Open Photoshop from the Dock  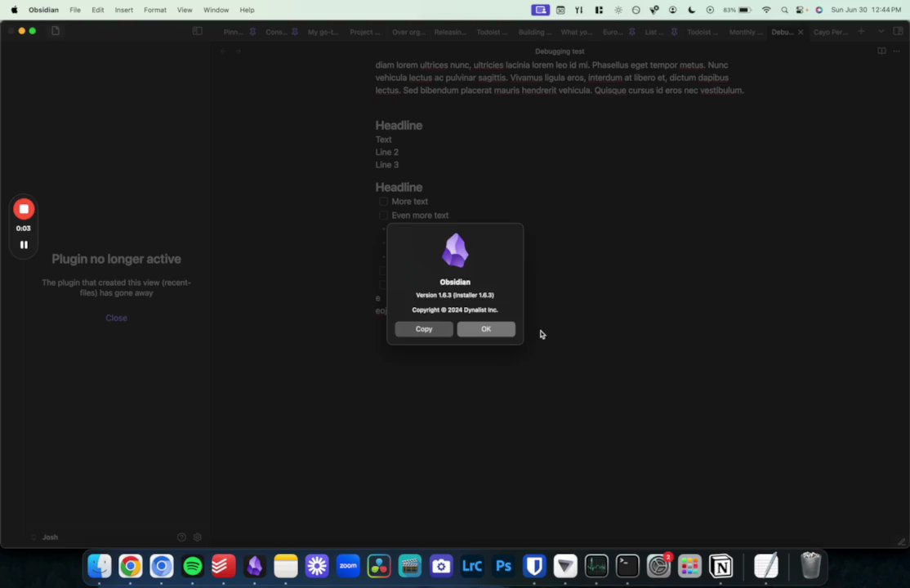point(503,566)
